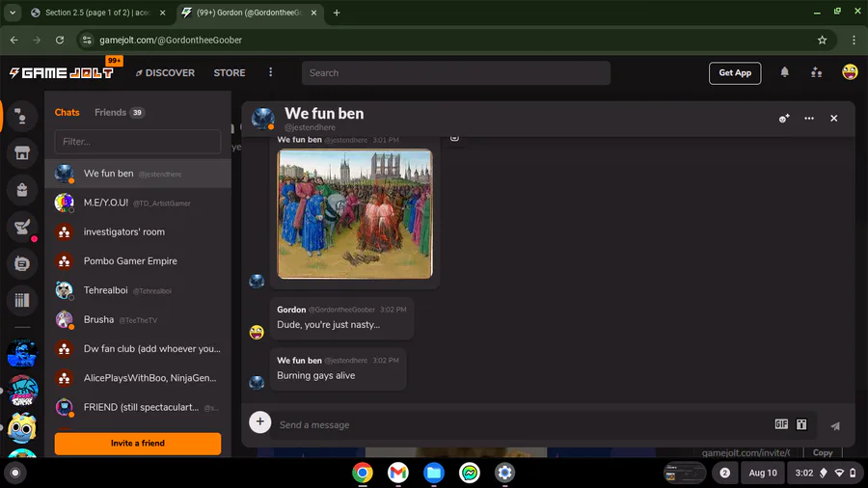Open the Game Jolt logo home link
Screen dimensions: 868x488
click(x=62, y=72)
